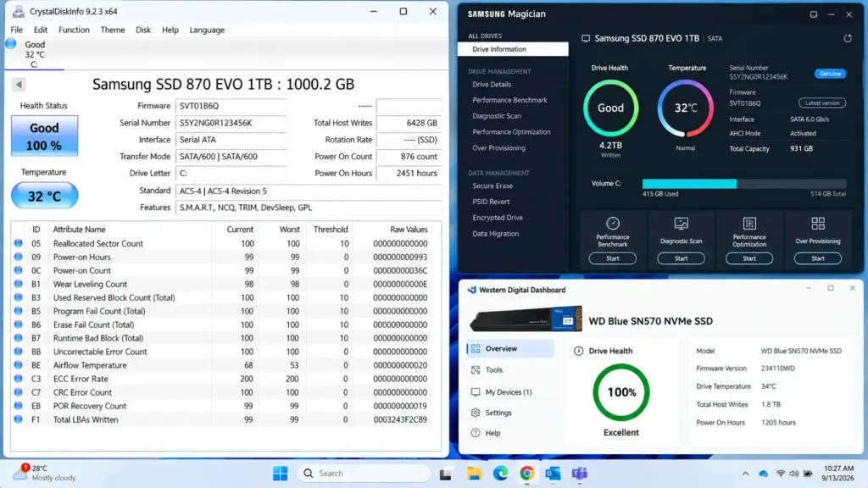This screenshot has height=488, width=868.
Task: Open Google Chrome from the taskbar
Action: point(527,474)
